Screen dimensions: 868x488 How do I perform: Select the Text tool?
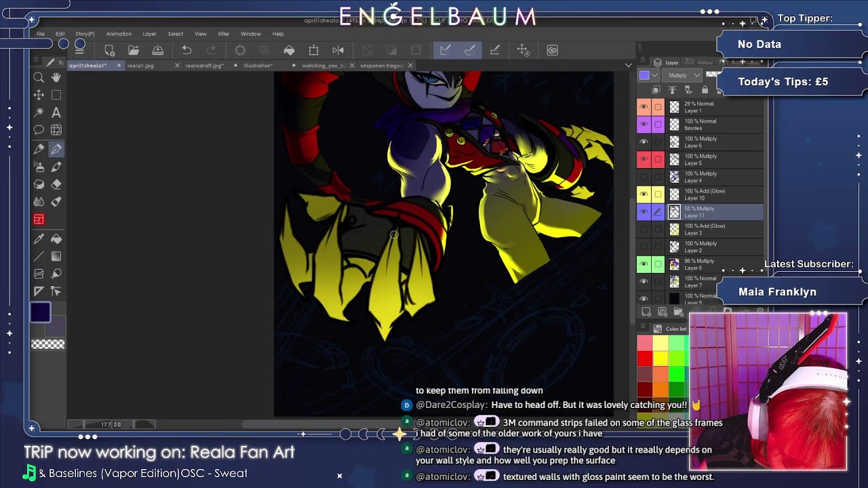coord(56,113)
